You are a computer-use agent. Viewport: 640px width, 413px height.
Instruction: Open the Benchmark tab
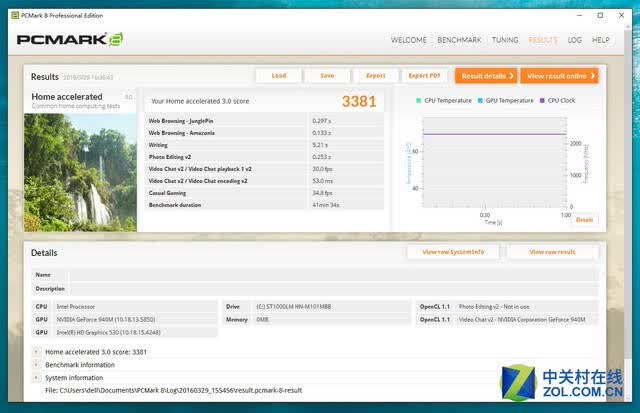(459, 40)
